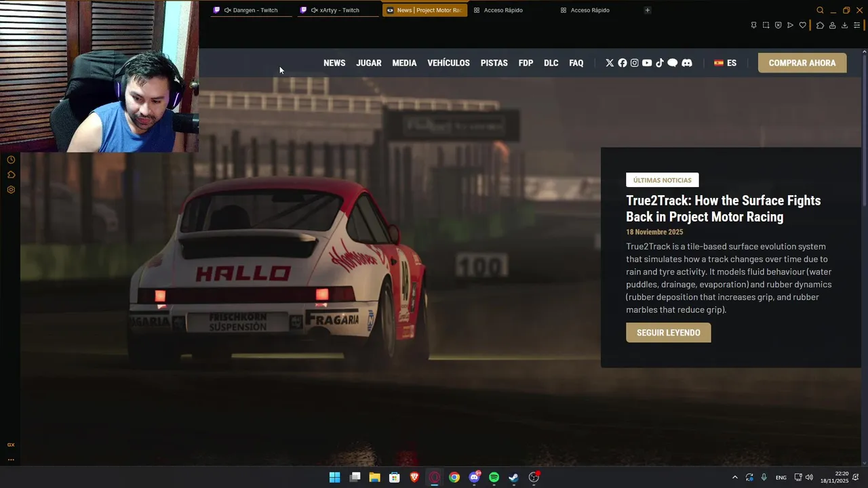Open sidebar three-dots more options

click(x=11, y=459)
